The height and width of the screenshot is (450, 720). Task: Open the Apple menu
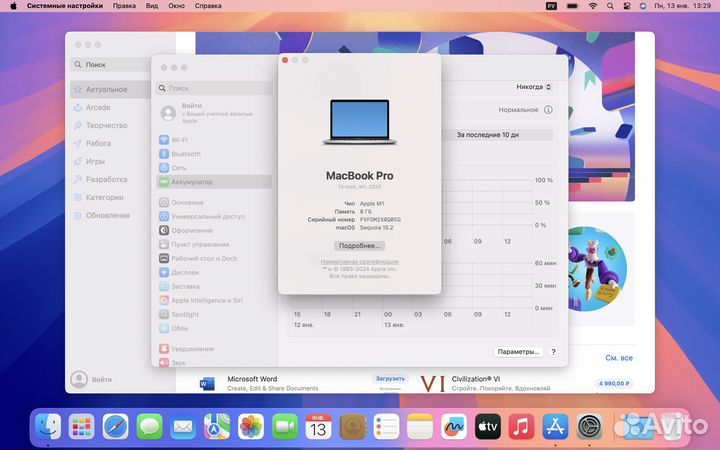[13, 6]
